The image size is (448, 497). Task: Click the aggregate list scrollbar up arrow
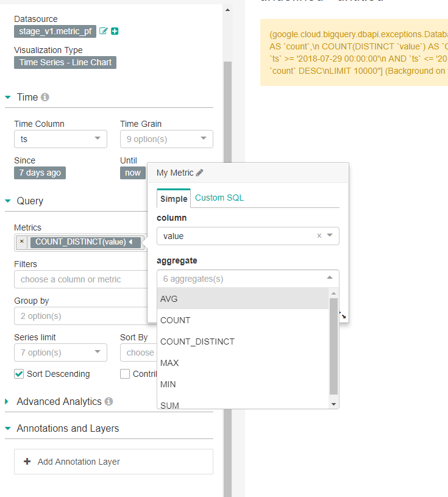click(333, 293)
